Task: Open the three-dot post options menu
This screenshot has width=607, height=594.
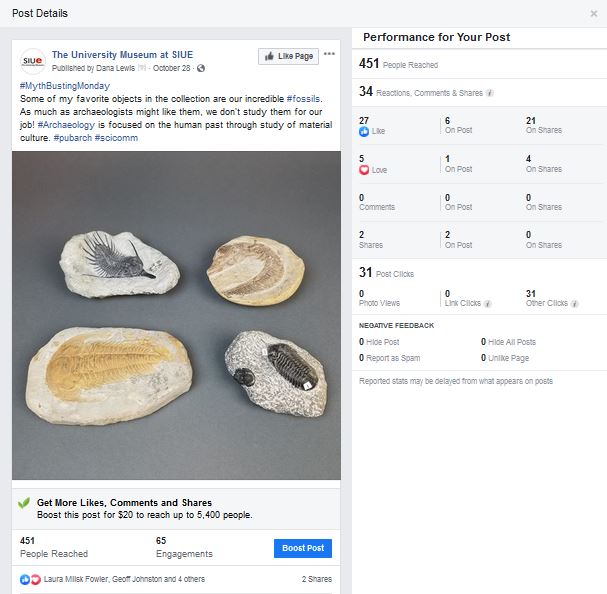Action: coord(330,54)
